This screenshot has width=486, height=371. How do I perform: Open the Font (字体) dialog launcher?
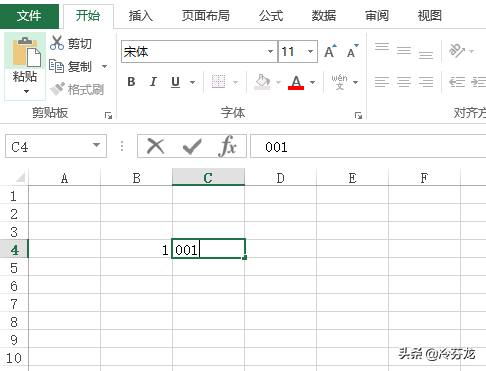point(358,116)
